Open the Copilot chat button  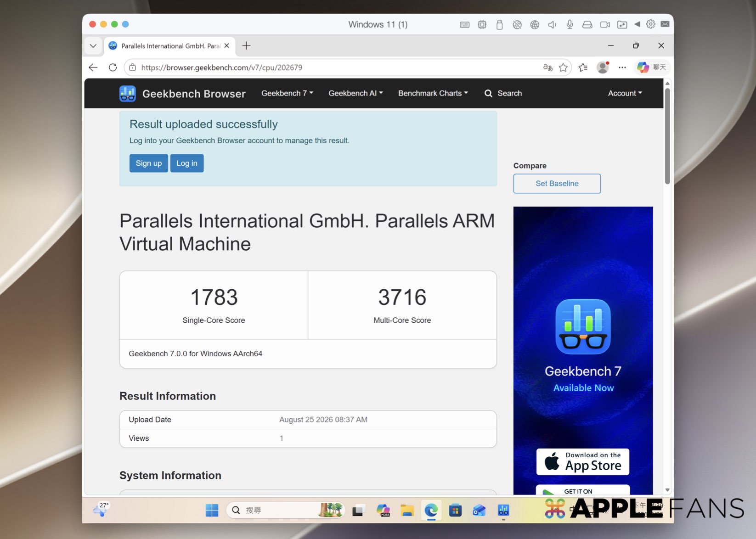point(651,67)
